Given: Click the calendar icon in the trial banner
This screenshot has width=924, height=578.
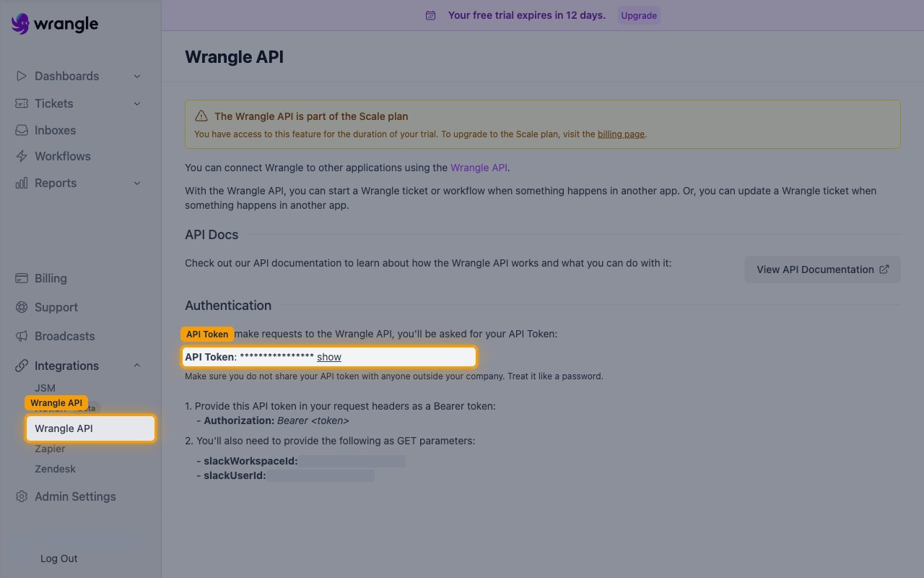Looking at the screenshot, I should (431, 15).
